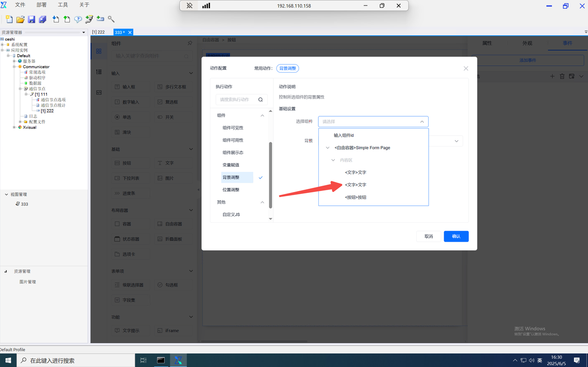588x367 pixels.
Task: Click the new file toolbar icon
Action: click(9, 19)
